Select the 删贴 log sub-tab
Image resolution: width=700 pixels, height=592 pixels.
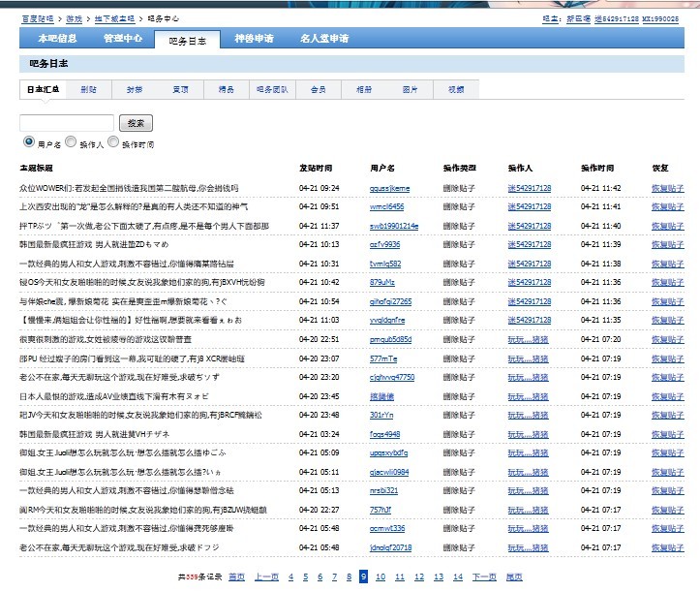88,89
